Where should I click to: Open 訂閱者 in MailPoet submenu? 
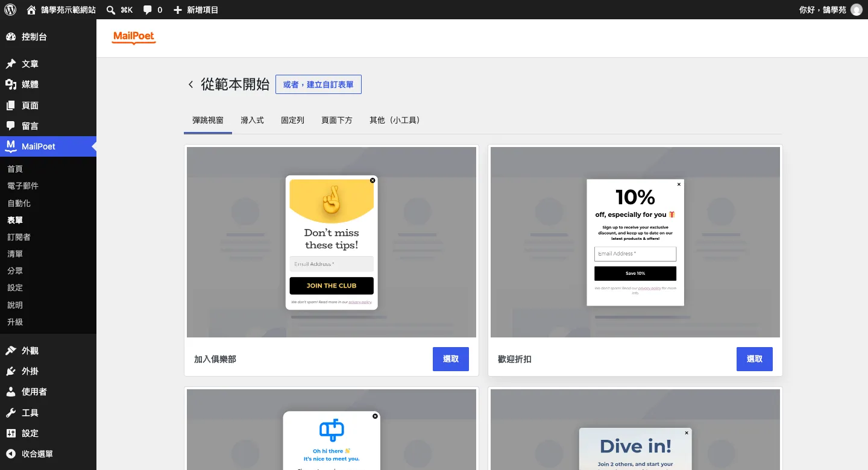[x=19, y=237]
